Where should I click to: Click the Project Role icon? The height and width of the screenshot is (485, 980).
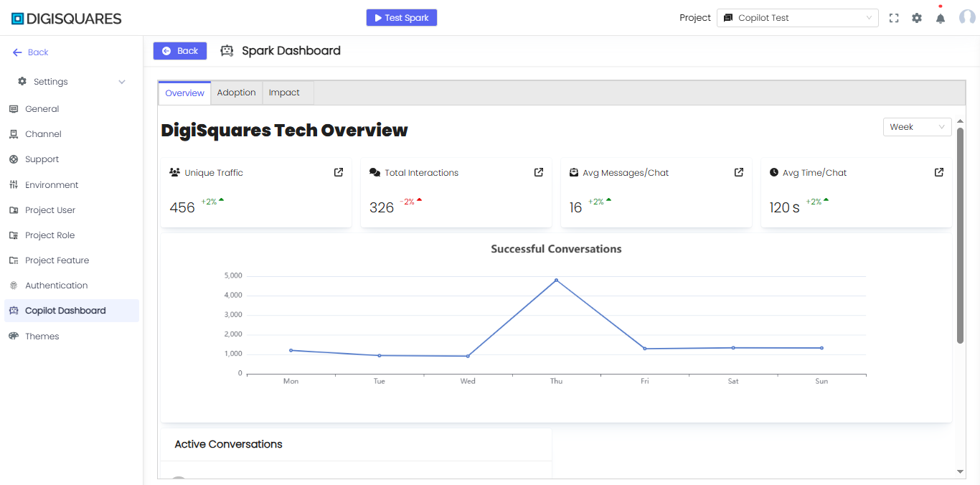tap(14, 235)
